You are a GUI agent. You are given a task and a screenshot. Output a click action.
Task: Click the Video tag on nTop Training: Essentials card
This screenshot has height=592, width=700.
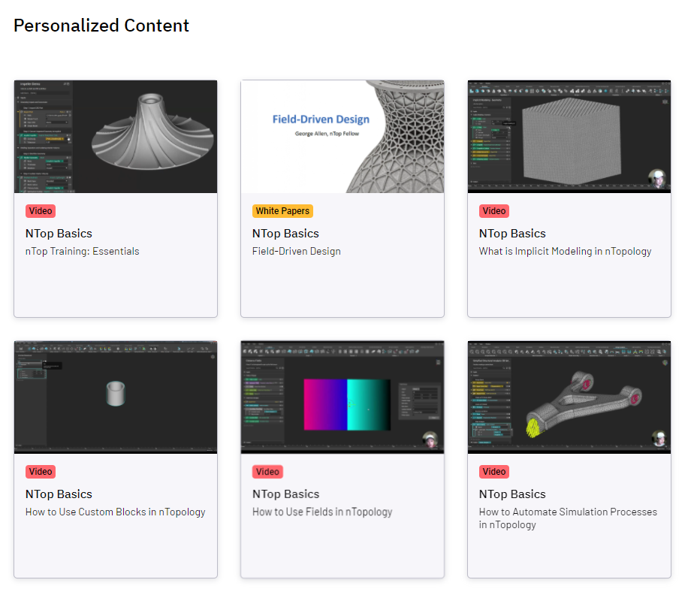[41, 211]
